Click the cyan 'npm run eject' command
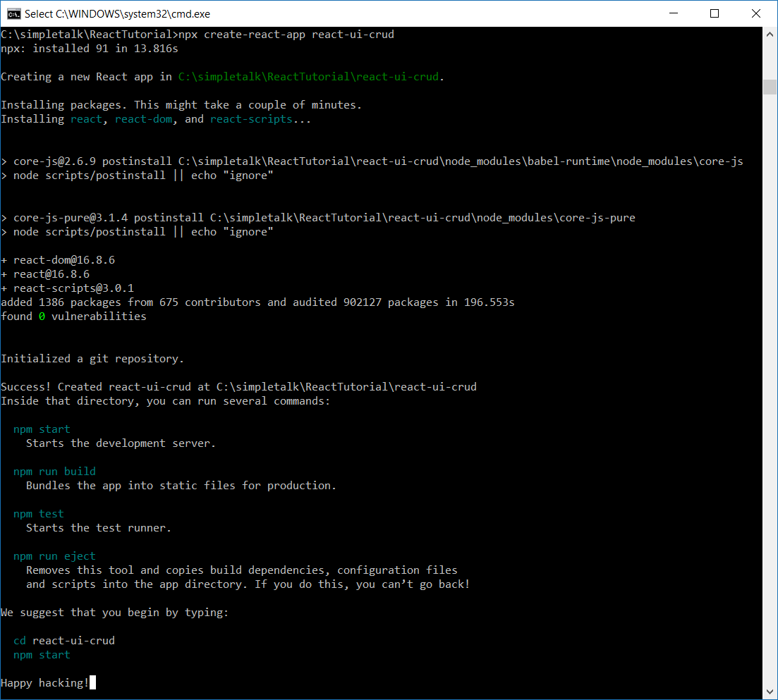Screen dimensions: 778x700 54,556
